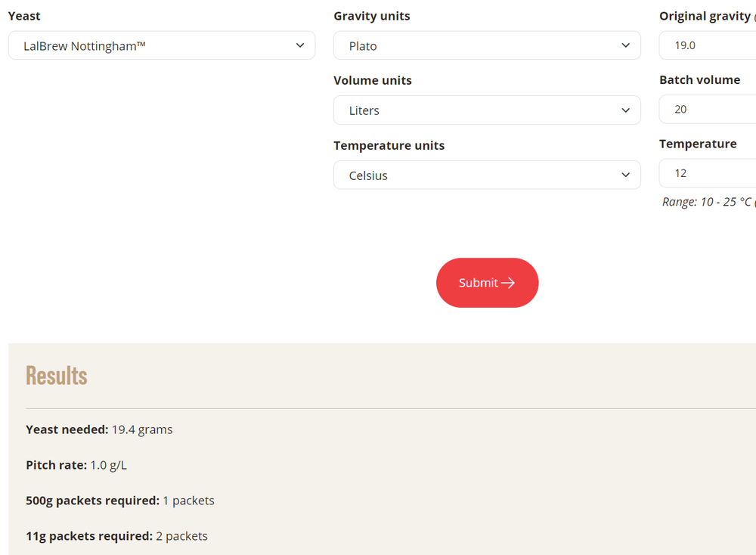756x555 pixels.
Task: Click the chevron arrow beside Celsius
Action: pos(625,175)
